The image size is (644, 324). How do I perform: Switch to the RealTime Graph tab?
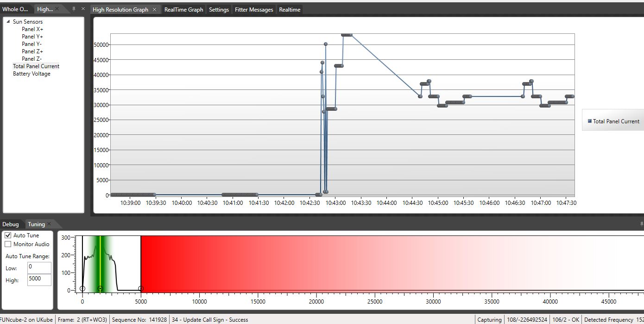(x=183, y=10)
